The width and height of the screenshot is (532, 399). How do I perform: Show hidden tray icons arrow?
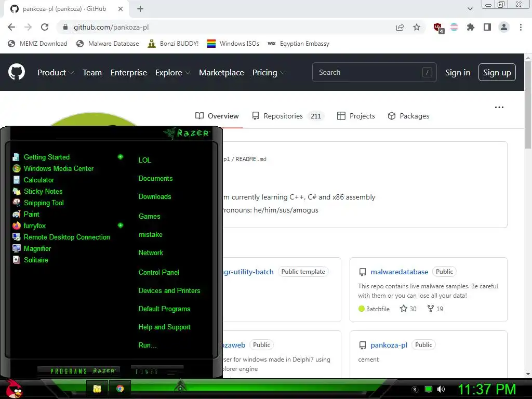tap(415, 389)
